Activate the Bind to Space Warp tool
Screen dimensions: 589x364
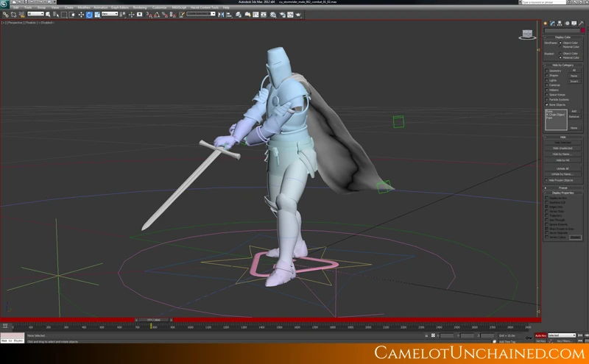pyautogui.click(x=22, y=15)
